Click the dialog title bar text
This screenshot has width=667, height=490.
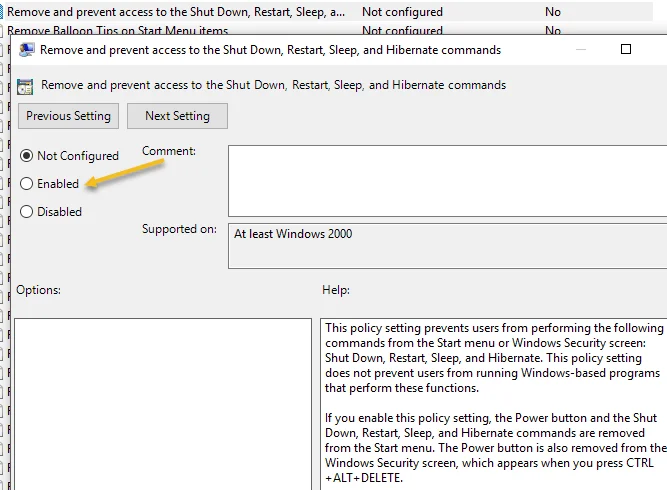point(270,49)
